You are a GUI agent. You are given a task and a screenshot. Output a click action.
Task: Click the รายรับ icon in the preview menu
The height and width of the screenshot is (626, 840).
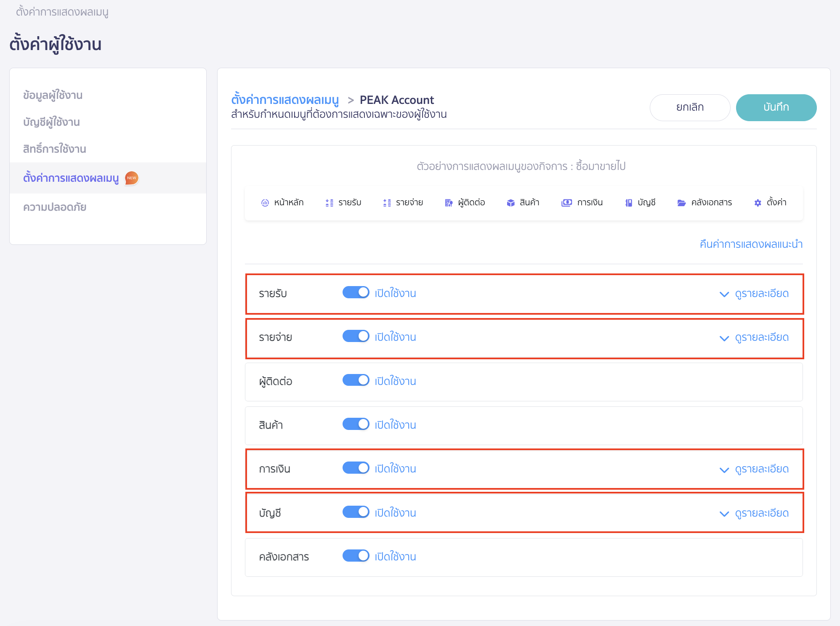pos(329,203)
